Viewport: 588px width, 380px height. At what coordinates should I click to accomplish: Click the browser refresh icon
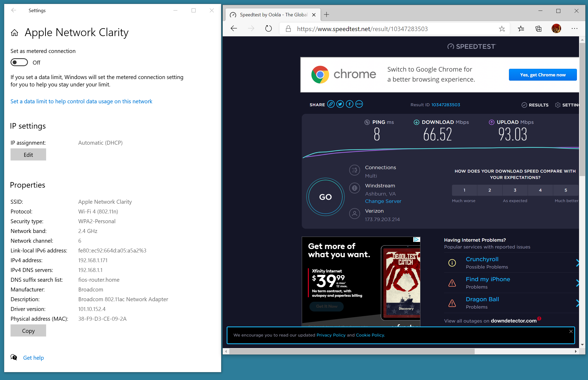point(268,28)
